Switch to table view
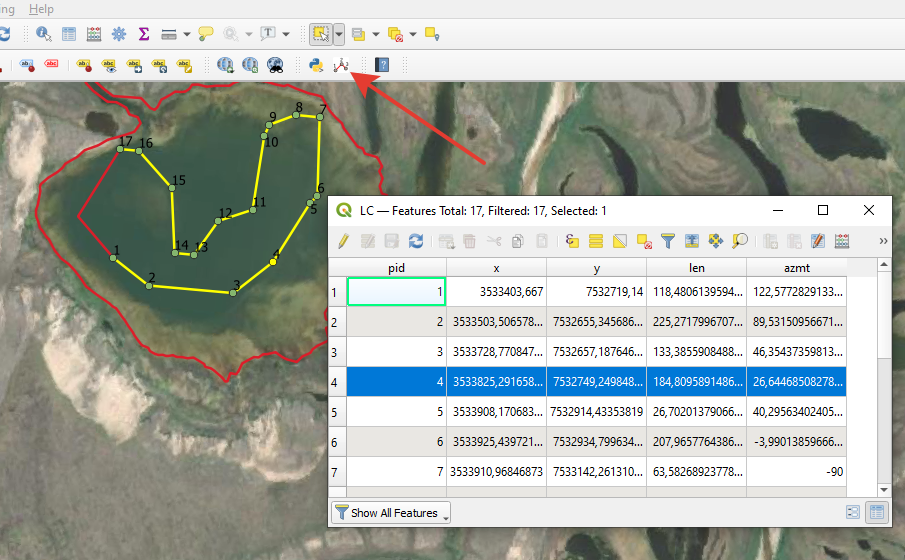The image size is (905, 560). 876,513
